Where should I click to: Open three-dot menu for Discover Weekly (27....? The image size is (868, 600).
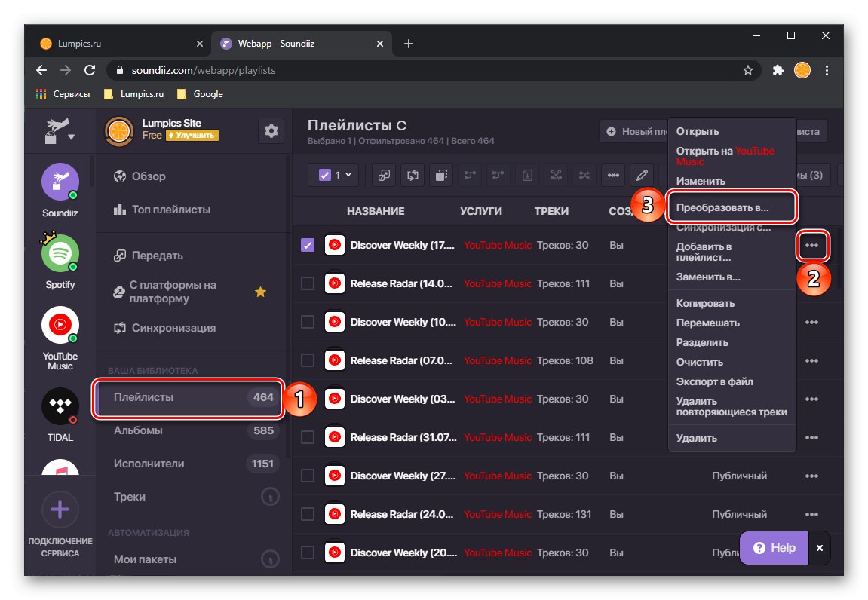click(x=811, y=476)
